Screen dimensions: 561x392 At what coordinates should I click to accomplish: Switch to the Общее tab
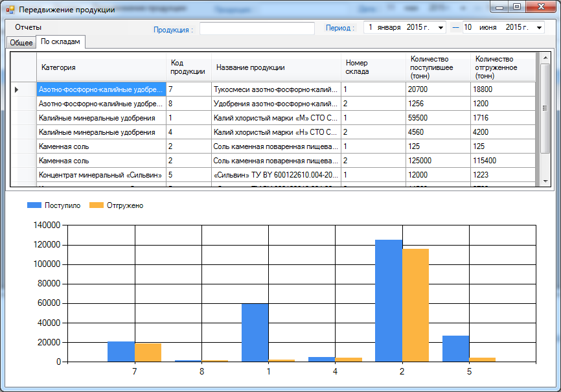pos(21,42)
